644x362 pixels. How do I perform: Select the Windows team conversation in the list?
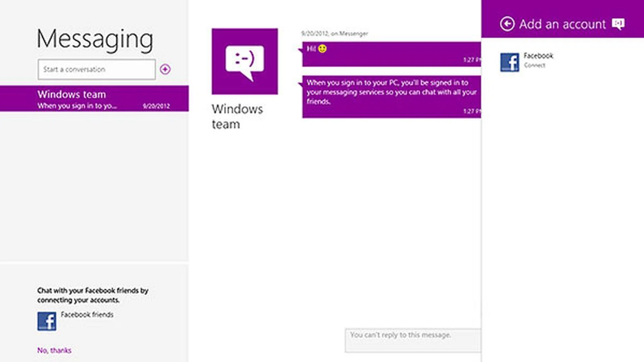coord(94,99)
